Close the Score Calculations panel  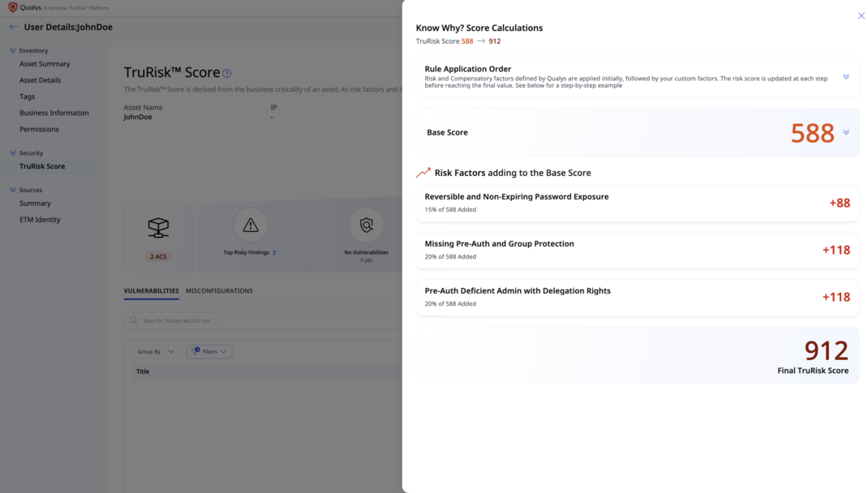pyautogui.click(x=861, y=16)
